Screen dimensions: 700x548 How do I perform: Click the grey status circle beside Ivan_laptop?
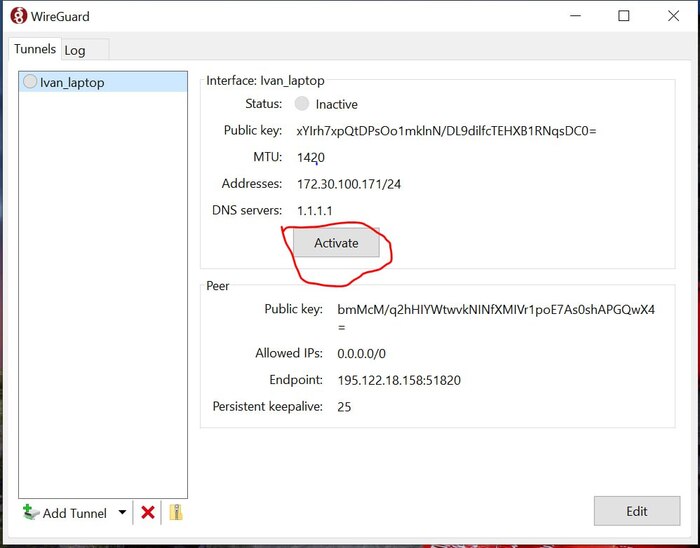(30, 82)
